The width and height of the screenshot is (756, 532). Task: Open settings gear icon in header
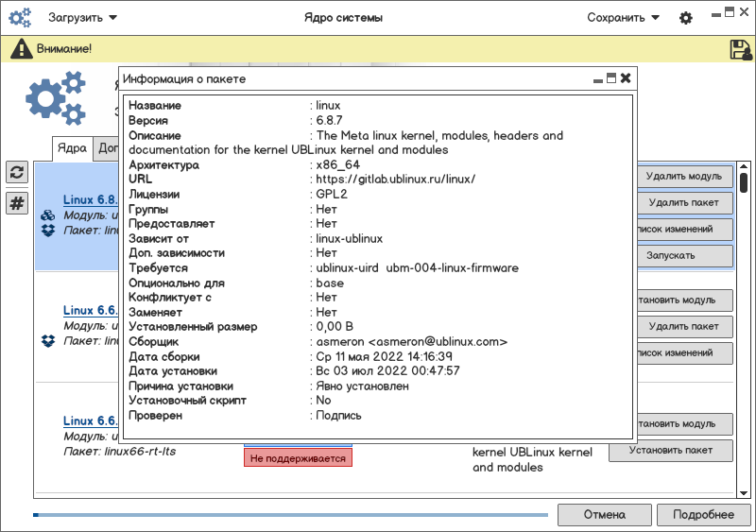click(x=686, y=18)
